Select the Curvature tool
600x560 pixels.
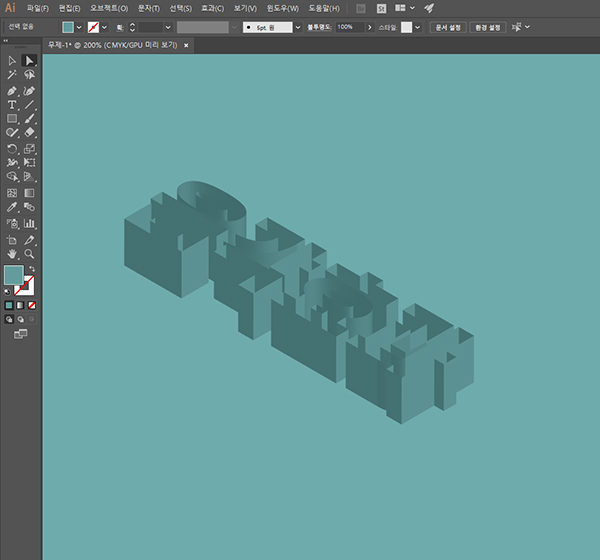(29, 91)
